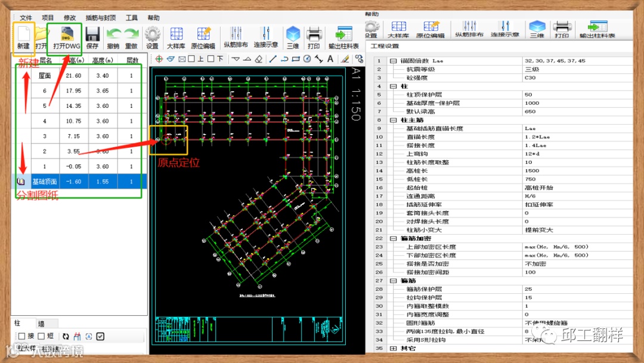
Task: Click the refresh arrows icon below 柱 tab
Action: [x=66, y=336]
